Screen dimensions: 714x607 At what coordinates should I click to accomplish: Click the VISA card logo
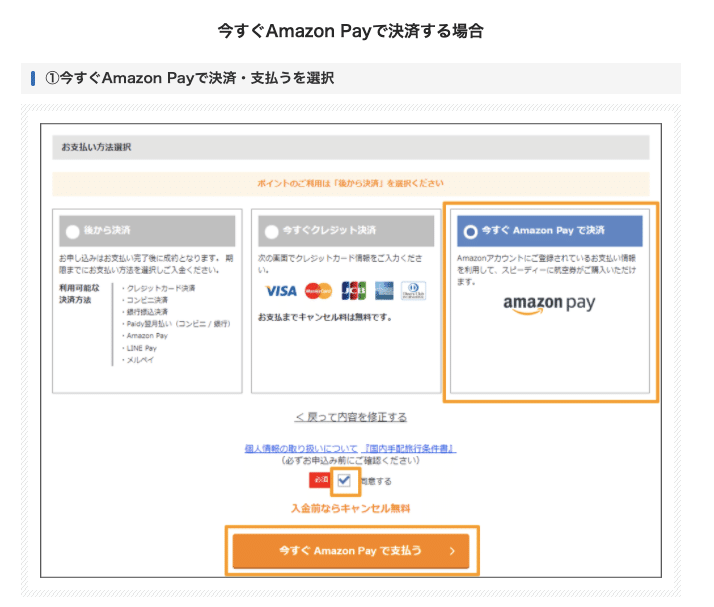pyautogui.click(x=281, y=291)
